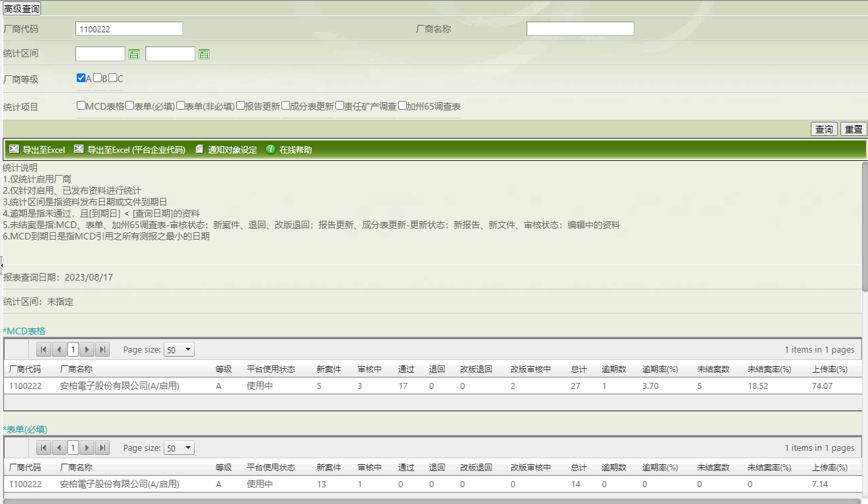Check the vendor grade C checkbox

112,78
